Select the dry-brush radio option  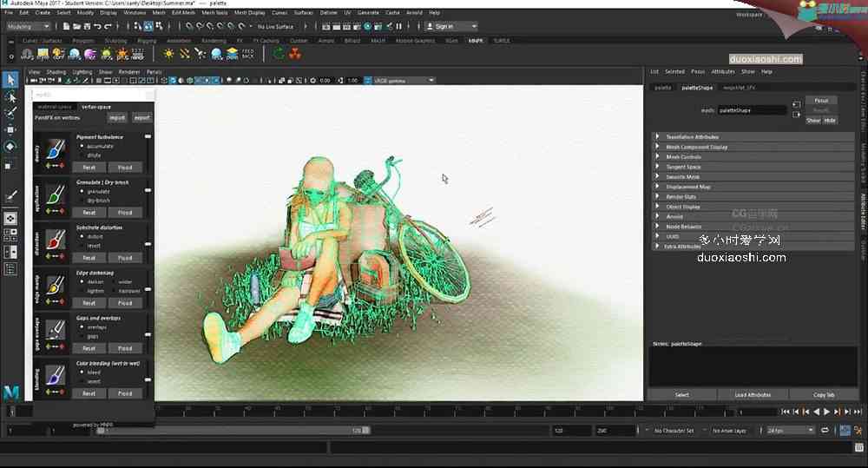tap(83, 201)
